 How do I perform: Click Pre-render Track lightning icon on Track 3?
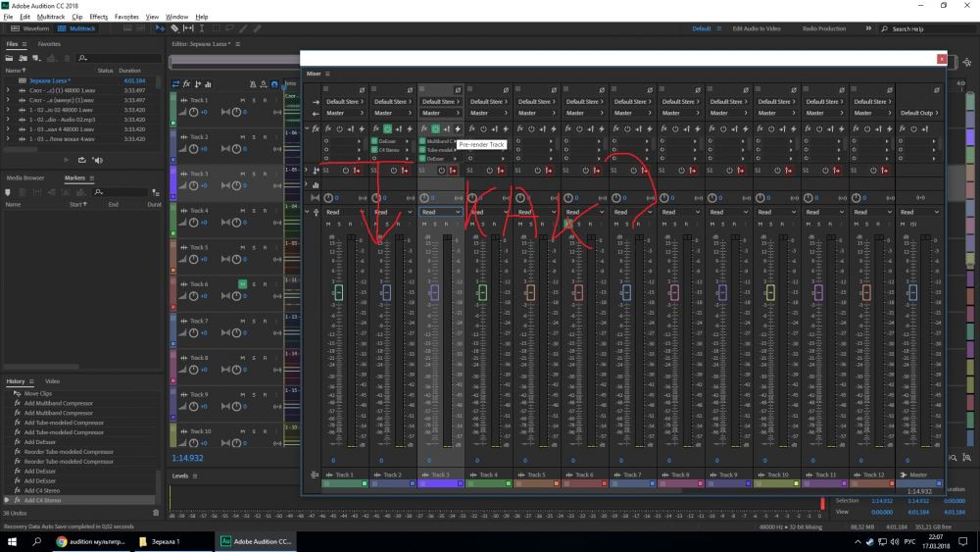pyautogui.click(x=458, y=128)
